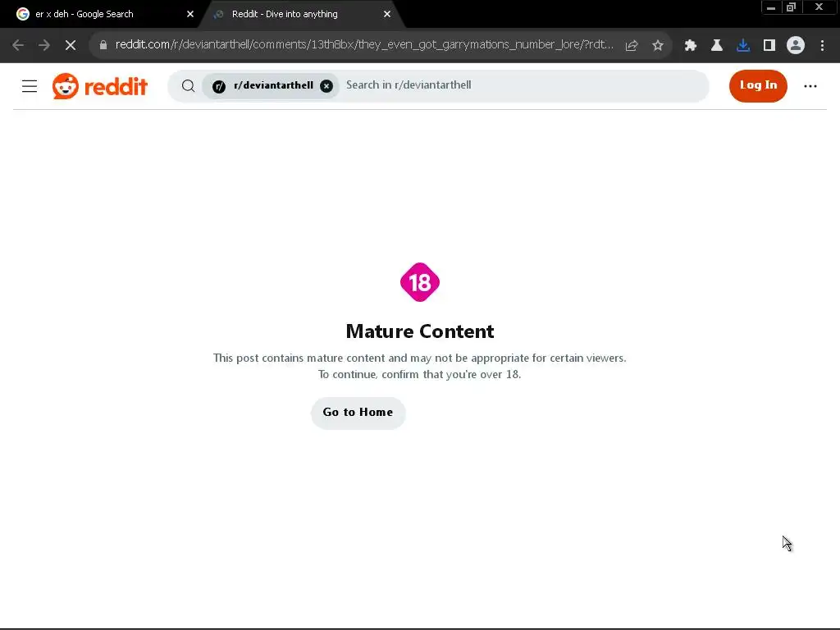Open Chrome downloads icon
Image resolution: width=840 pixels, height=630 pixels.
pos(743,46)
